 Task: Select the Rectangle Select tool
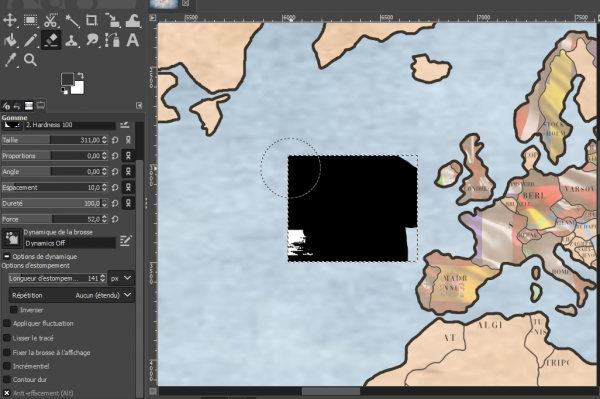(x=30, y=20)
